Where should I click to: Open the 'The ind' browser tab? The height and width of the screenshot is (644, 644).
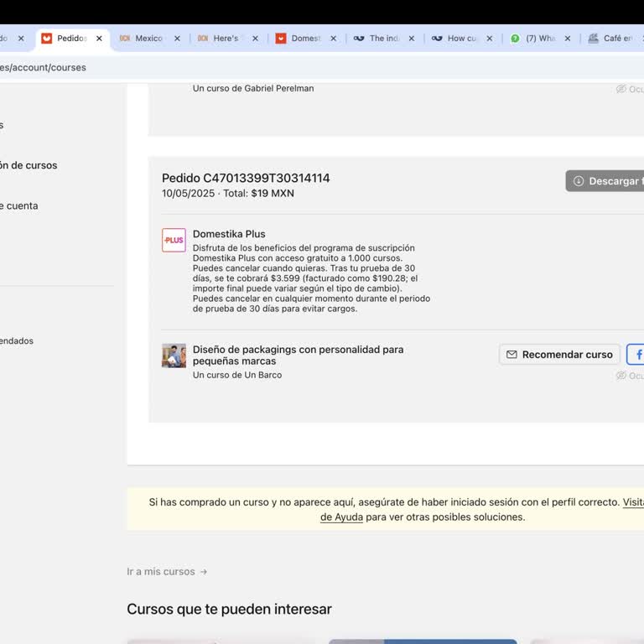[384, 39]
